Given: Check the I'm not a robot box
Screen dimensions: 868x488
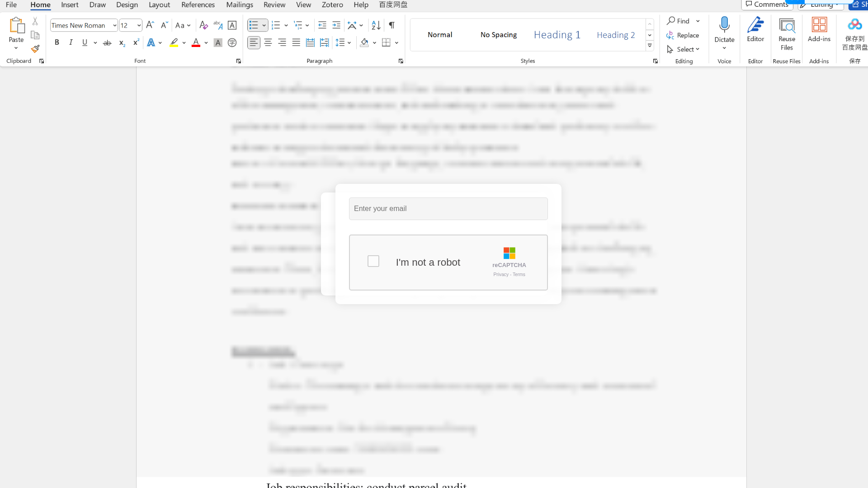Looking at the screenshot, I should (373, 261).
